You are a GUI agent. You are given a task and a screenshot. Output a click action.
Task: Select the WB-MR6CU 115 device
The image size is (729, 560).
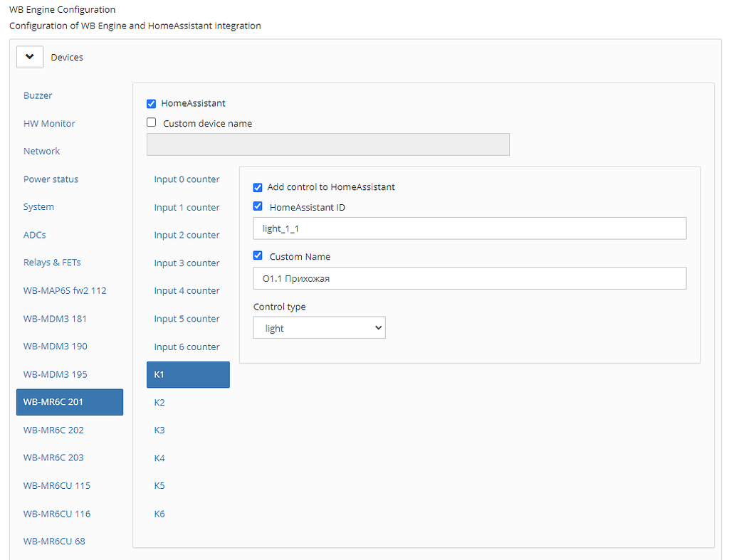coord(57,485)
